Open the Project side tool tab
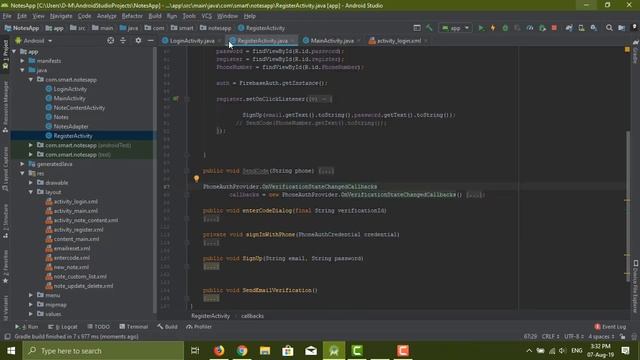 [x=5, y=55]
